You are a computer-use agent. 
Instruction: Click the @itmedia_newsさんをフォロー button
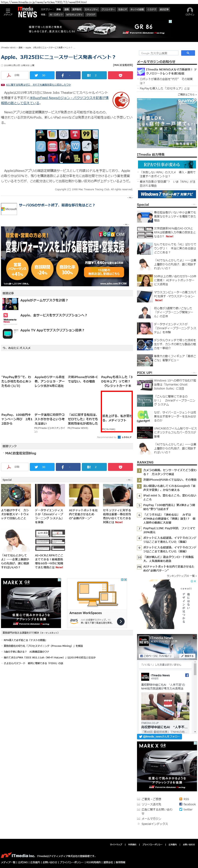pyautogui.click(x=159, y=736)
